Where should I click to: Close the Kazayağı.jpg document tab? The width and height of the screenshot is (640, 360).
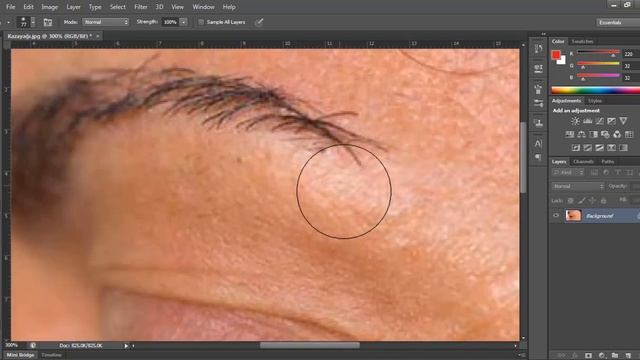[98, 36]
